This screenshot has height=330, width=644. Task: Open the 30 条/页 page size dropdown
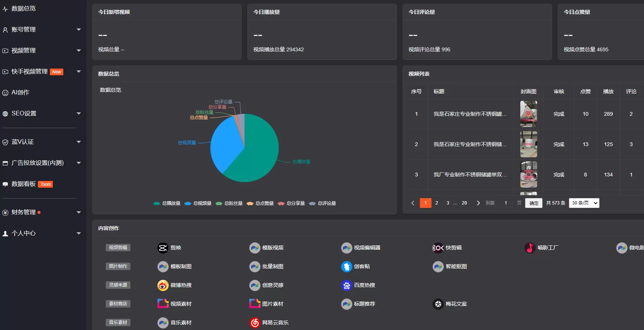pos(584,203)
